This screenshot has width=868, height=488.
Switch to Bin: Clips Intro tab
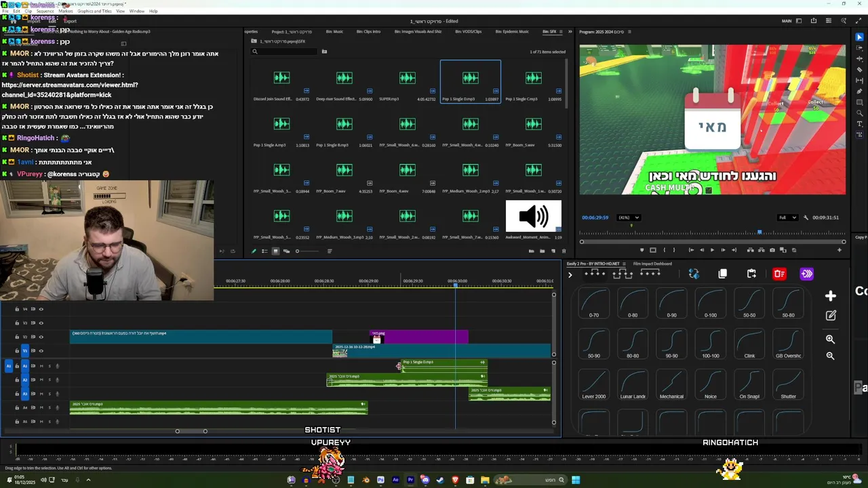[368, 31]
